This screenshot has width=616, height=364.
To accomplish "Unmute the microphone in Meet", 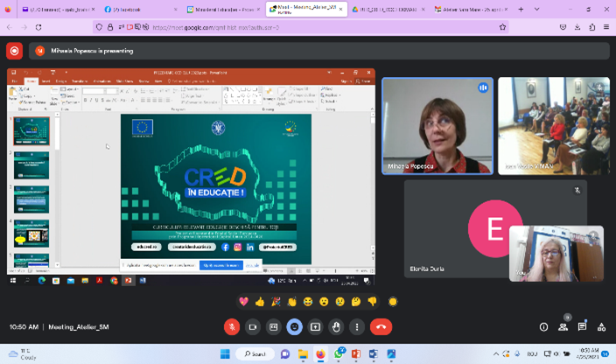I will [232, 326].
